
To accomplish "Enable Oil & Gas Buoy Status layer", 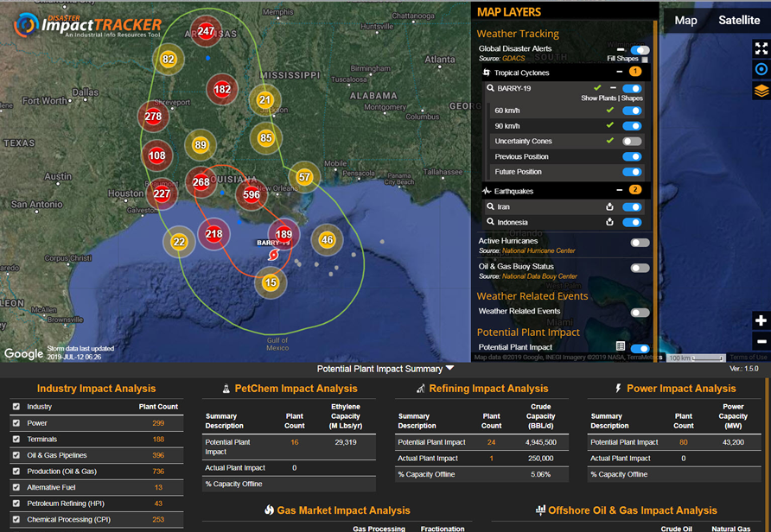I will coord(640,268).
